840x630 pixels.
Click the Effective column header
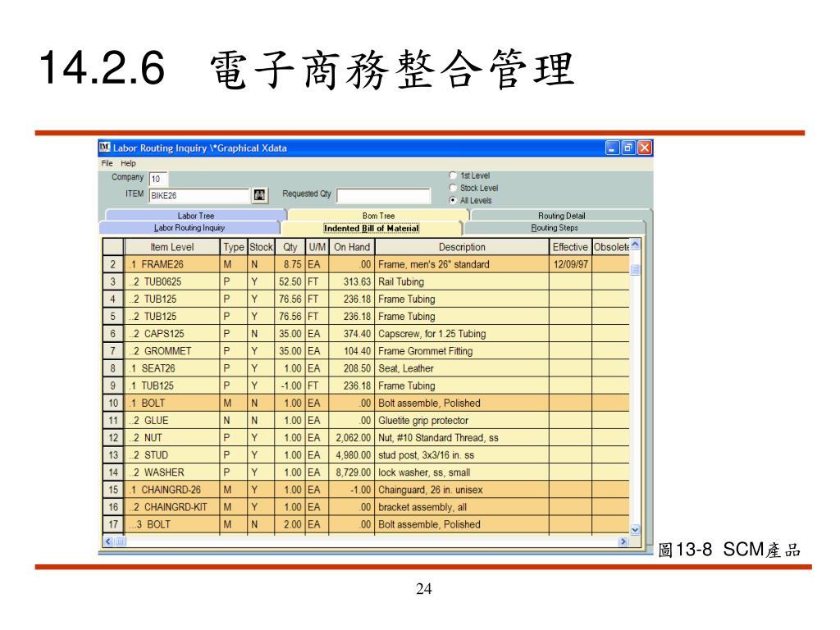570,247
